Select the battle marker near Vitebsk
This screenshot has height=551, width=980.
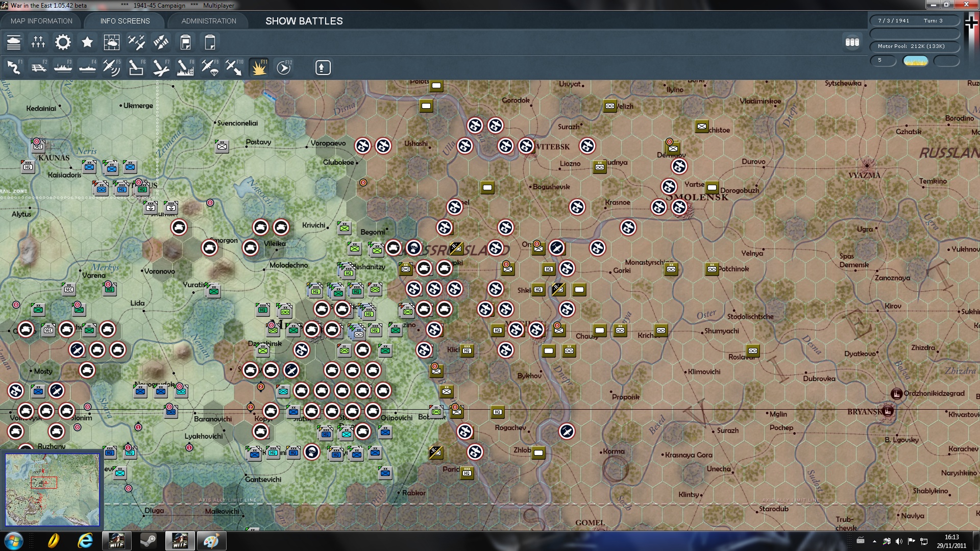(526, 146)
